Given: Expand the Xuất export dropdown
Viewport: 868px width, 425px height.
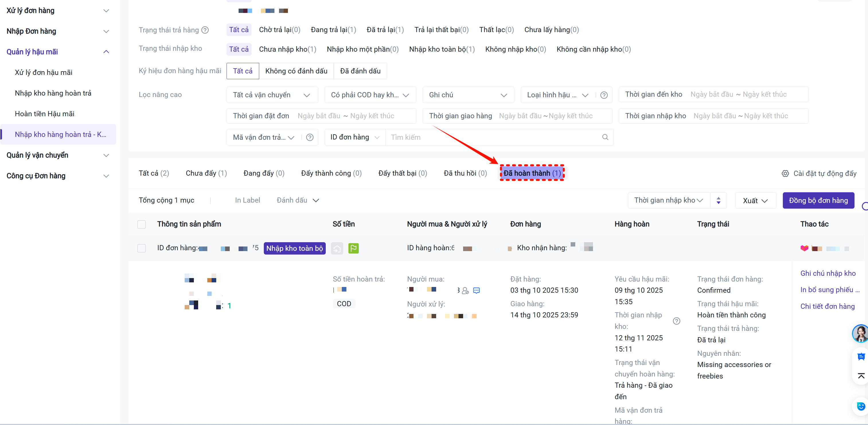Looking at the screenshot, I should [x=755, y=201].
